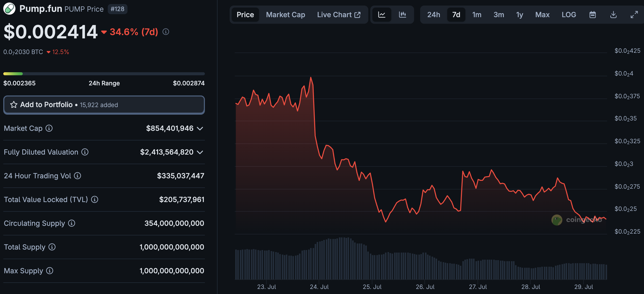Open the date range calendar icon
The width and height of the screenshot is (644, 294).
click(592, 15)
